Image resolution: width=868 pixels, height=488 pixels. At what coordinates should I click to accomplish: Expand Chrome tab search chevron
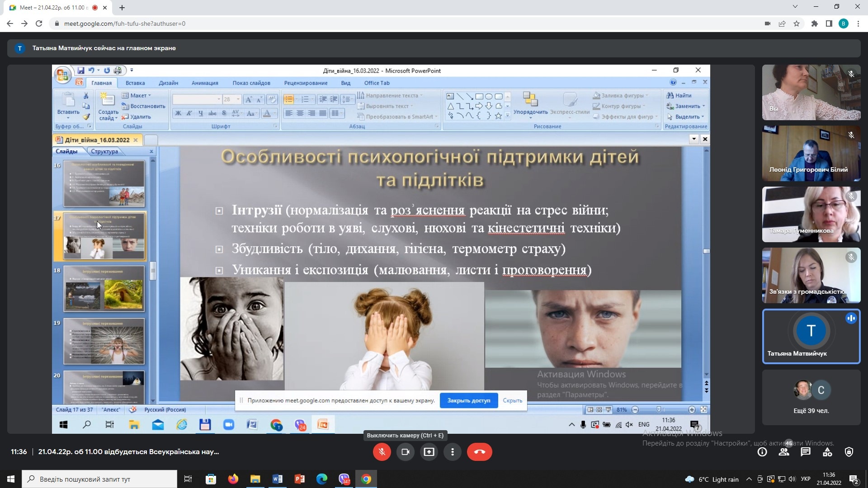click(x=795, y=7)
